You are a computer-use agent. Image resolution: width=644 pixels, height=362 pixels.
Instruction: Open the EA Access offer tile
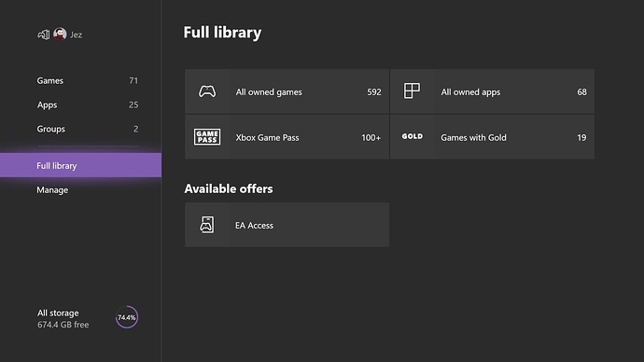[287, 225]
